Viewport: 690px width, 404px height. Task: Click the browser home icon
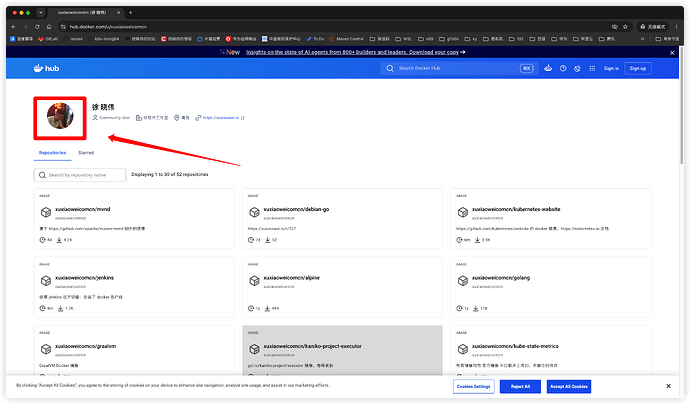point(49,27)
